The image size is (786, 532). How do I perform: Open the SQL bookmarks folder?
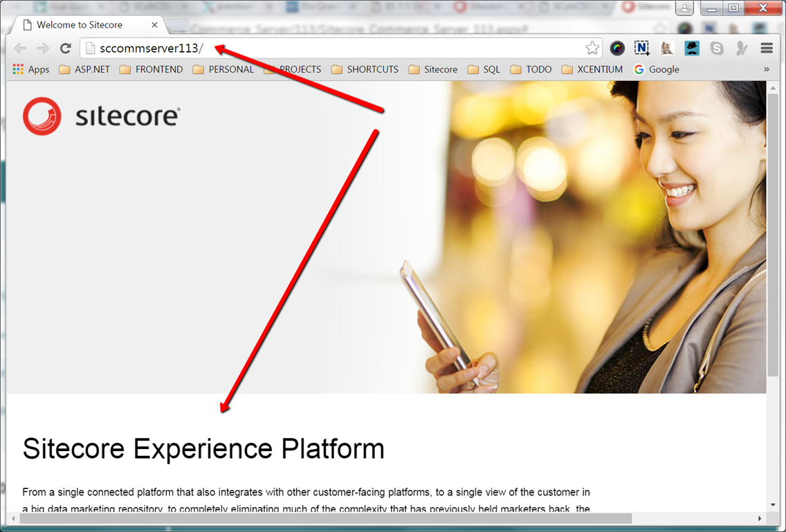tap(484, 69)
